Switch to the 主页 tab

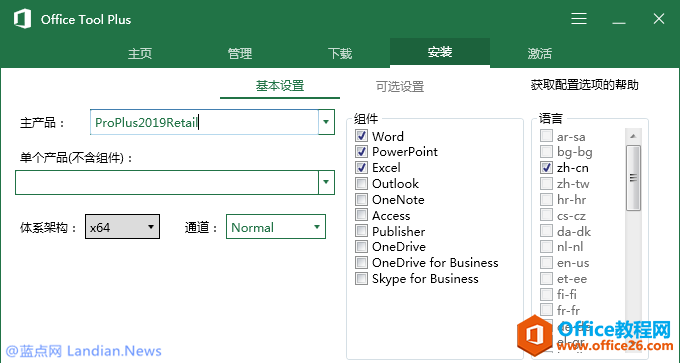pyautogui.click(x=140, y=53)
